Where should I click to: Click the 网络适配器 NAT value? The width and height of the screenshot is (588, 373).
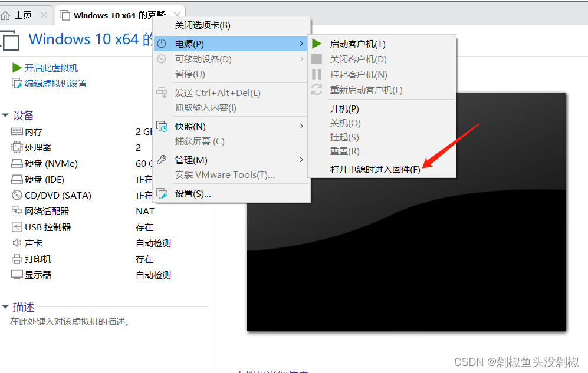click(x=144, y=211)
